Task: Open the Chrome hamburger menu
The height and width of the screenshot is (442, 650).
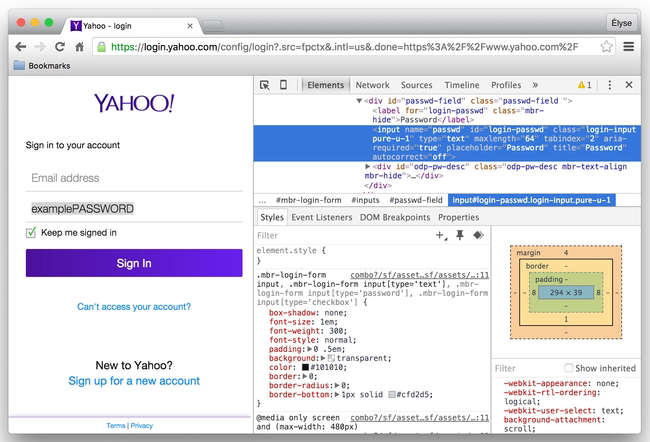Action: click(628, 46)
